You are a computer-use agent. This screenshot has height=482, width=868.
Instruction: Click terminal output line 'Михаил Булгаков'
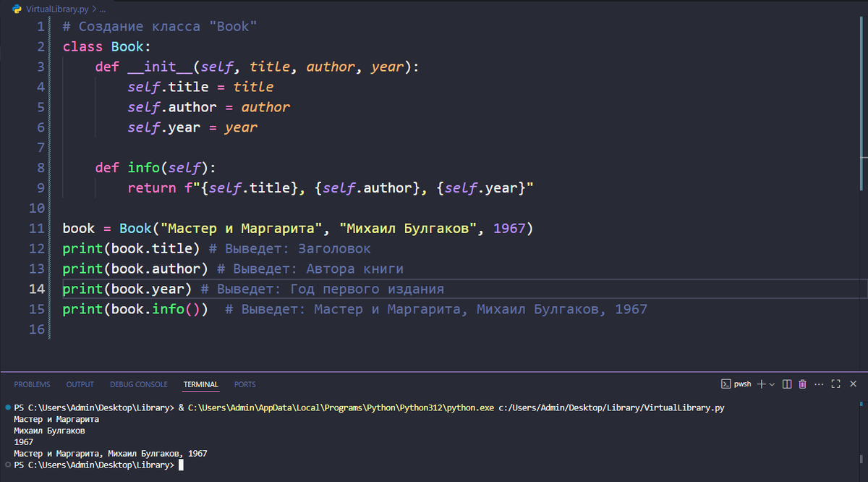pyautogui.click(x=49, y=431)
